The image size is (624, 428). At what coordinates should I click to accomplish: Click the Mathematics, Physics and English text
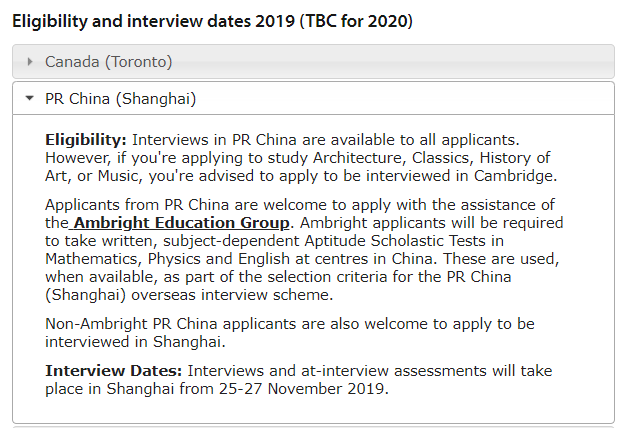pyautogui.click(x=167, y=259)
